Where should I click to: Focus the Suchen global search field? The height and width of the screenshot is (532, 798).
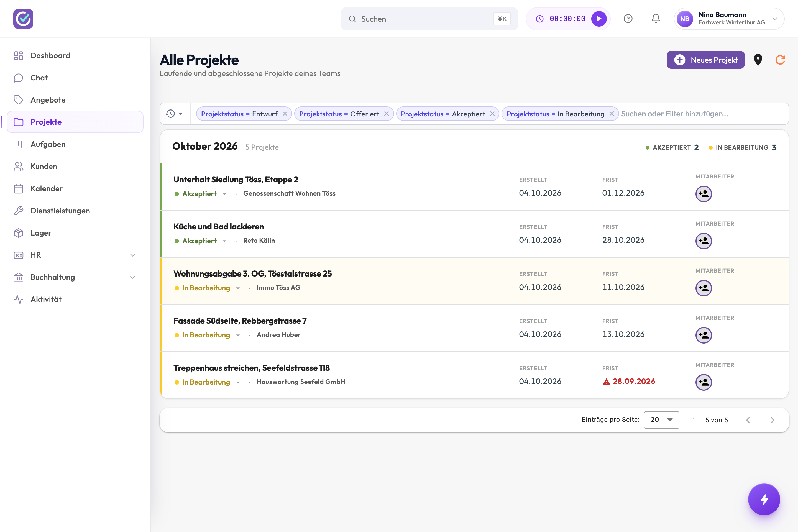[429, 19]
